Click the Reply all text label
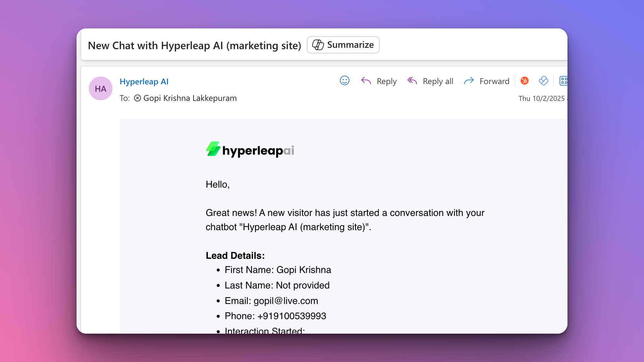The width and height of the screenshot is (644, 362). click(x=438, y=81)
